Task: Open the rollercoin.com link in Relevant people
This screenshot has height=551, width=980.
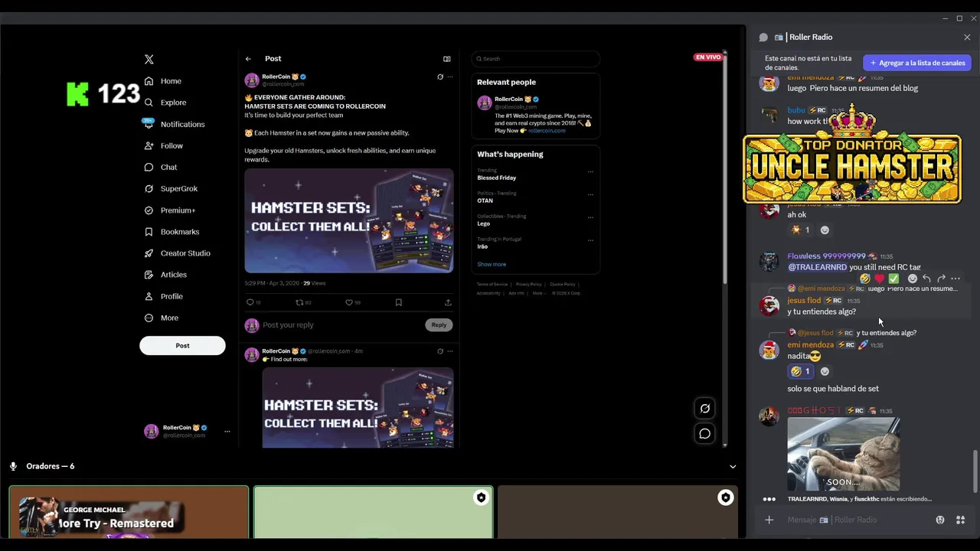Action: [x=547, y=131]
